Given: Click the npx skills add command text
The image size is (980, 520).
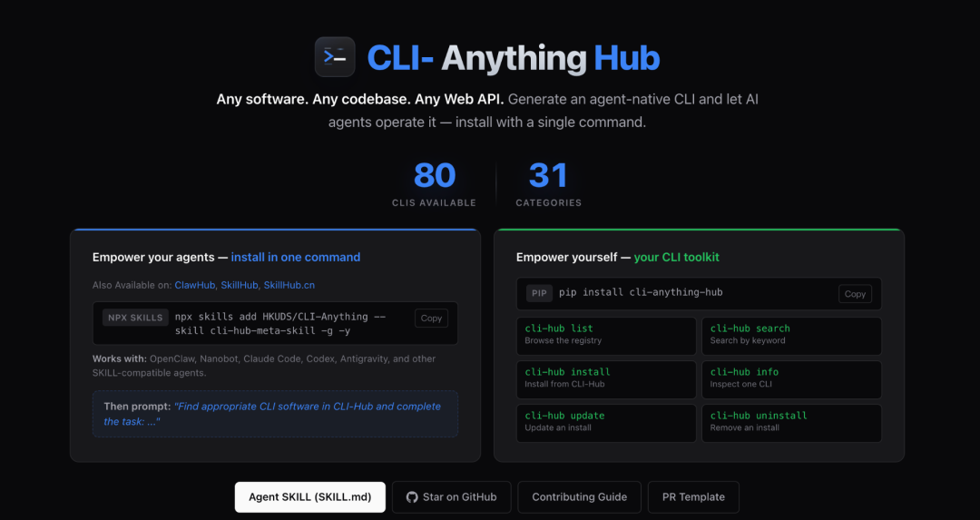Looking at the screenshot, I should pos(280,324).
